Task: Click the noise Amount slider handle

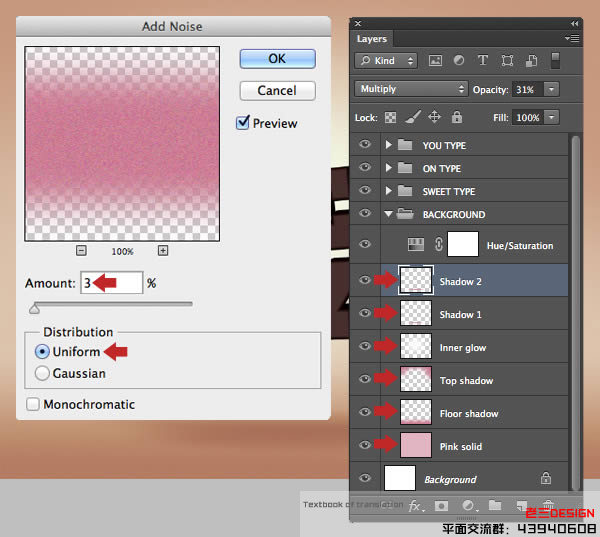Action: point(34,309)
